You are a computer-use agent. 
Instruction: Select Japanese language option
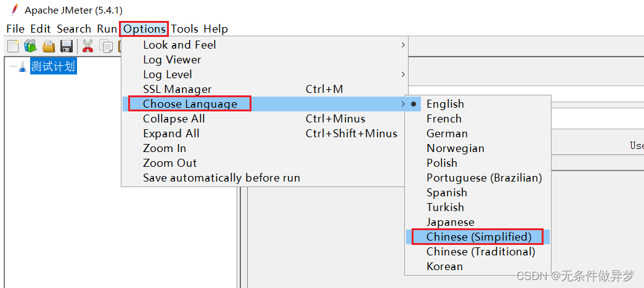coord(478,222)
